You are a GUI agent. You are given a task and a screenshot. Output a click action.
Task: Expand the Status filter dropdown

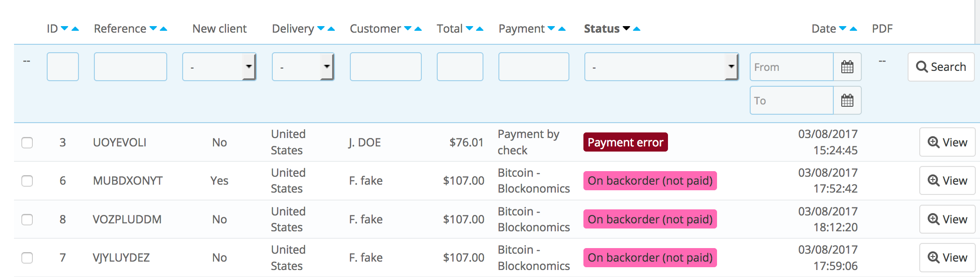pyautogui.click(x=661, y=67)
